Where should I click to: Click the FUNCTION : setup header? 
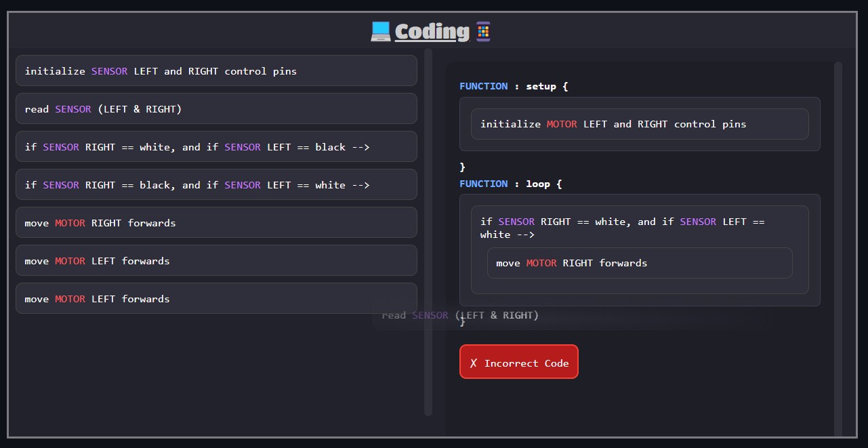pos(513,86)
